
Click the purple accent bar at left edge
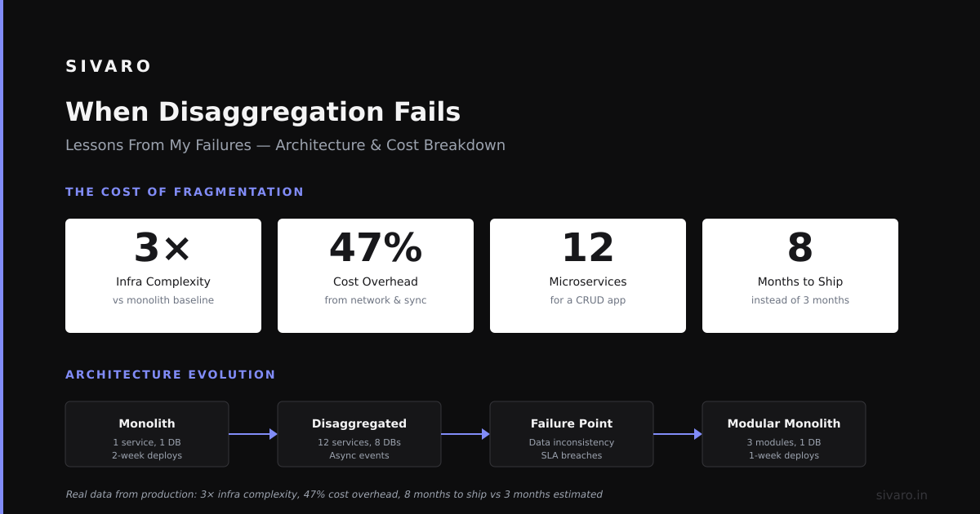pyautogui.click(x=2, y=257)
